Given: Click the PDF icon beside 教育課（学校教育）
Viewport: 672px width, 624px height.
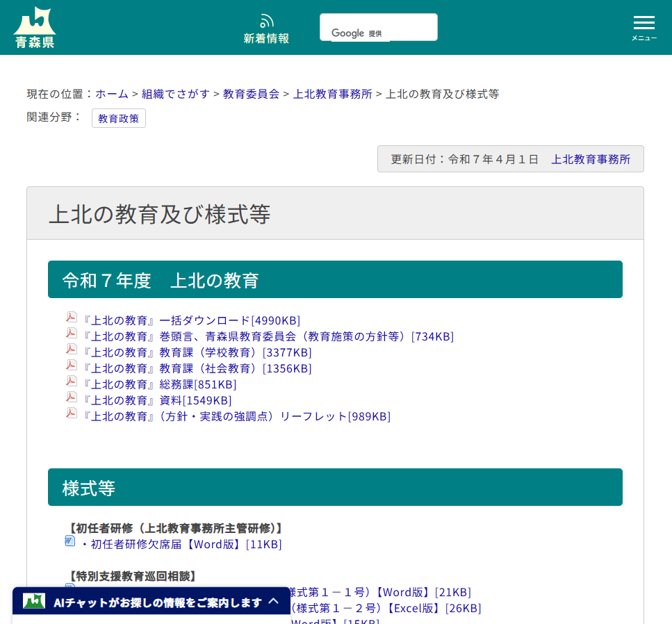Looking at the screenshot, I should tap(72, 348).
